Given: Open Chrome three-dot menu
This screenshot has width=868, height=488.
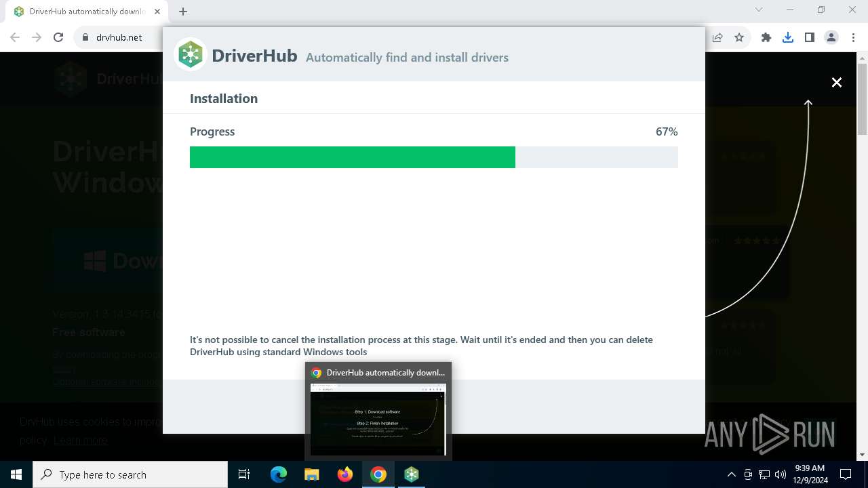Looking at the screenshot, I should (x=853, y=37).
